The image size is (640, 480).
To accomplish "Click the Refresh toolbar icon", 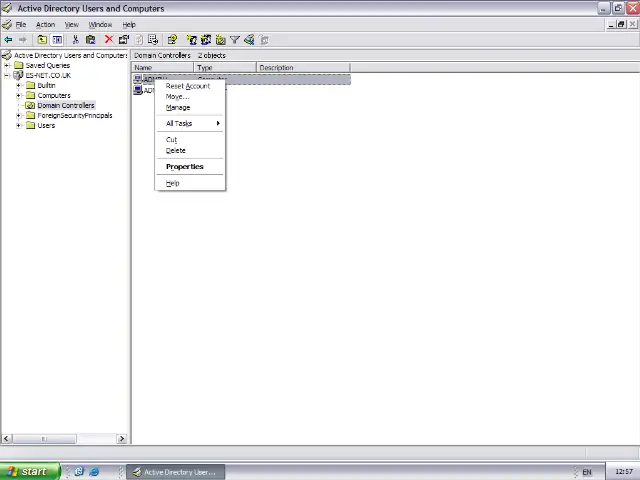I will (139, 40).
